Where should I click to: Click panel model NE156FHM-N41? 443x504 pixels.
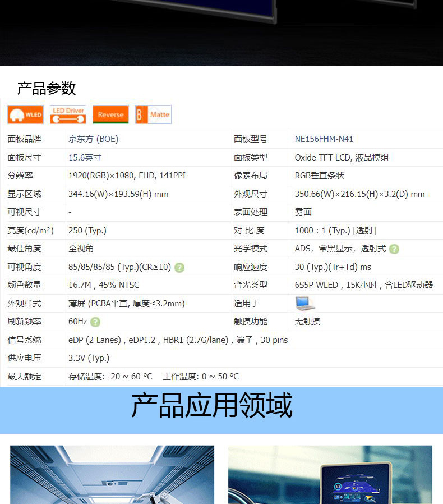pyautogui.click(x=324, y=139)
